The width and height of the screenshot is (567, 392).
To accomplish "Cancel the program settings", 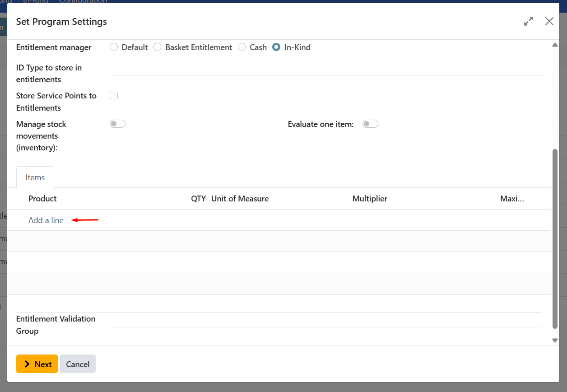I will pyautogui.click(x=78, y=364).
